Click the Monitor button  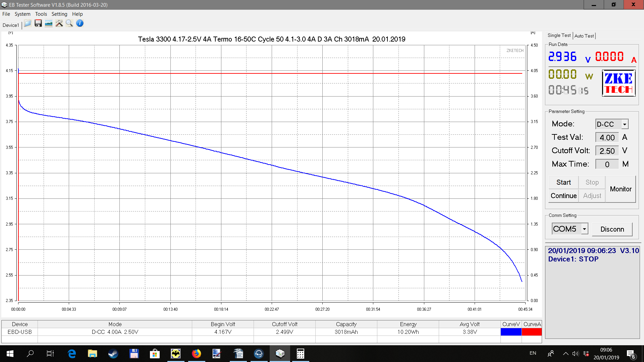[621, 189]
